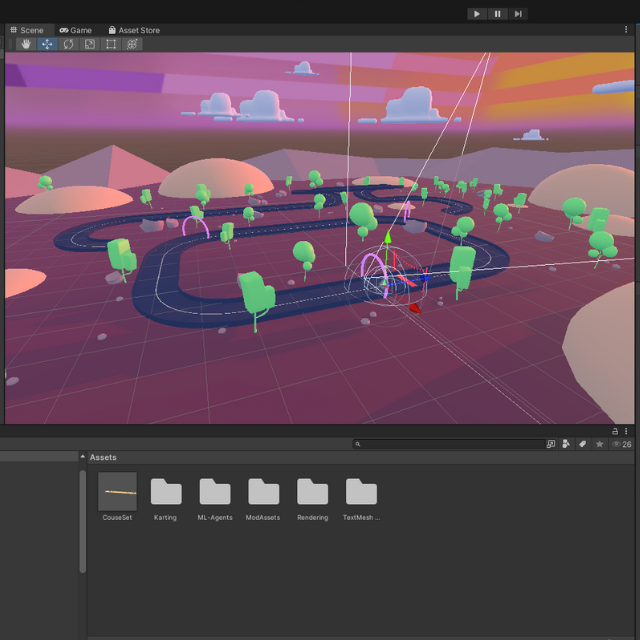Switch to the Scene tab
The height and width of the screenshot is (640, 640).
27,30
